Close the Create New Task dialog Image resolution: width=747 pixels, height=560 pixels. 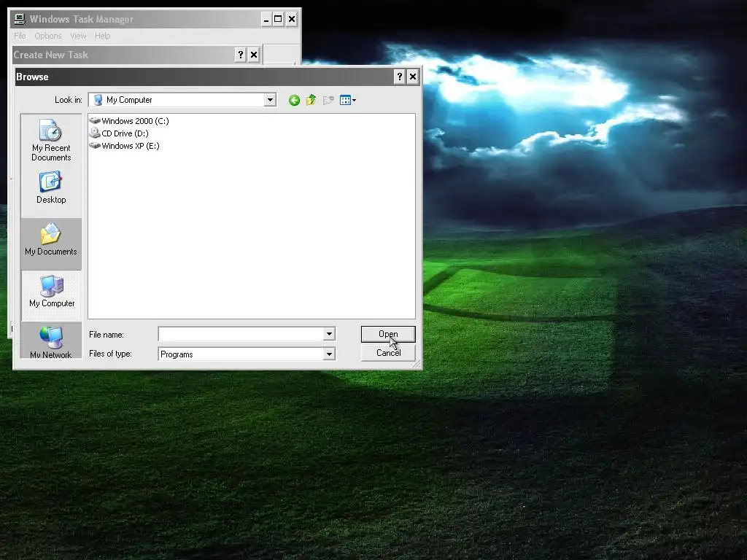click(x=254, y=55)
